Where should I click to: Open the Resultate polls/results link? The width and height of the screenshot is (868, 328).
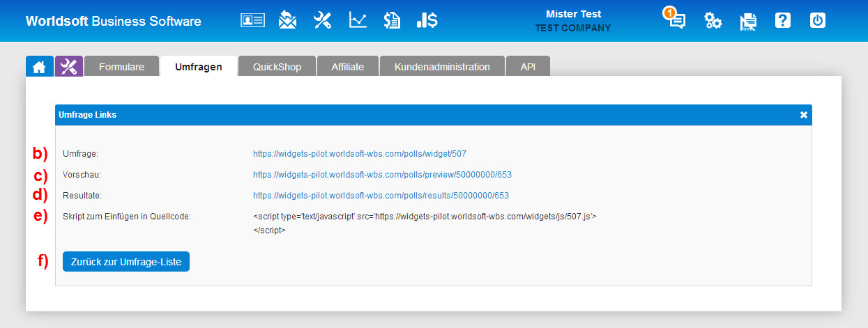tap(381, 196)
